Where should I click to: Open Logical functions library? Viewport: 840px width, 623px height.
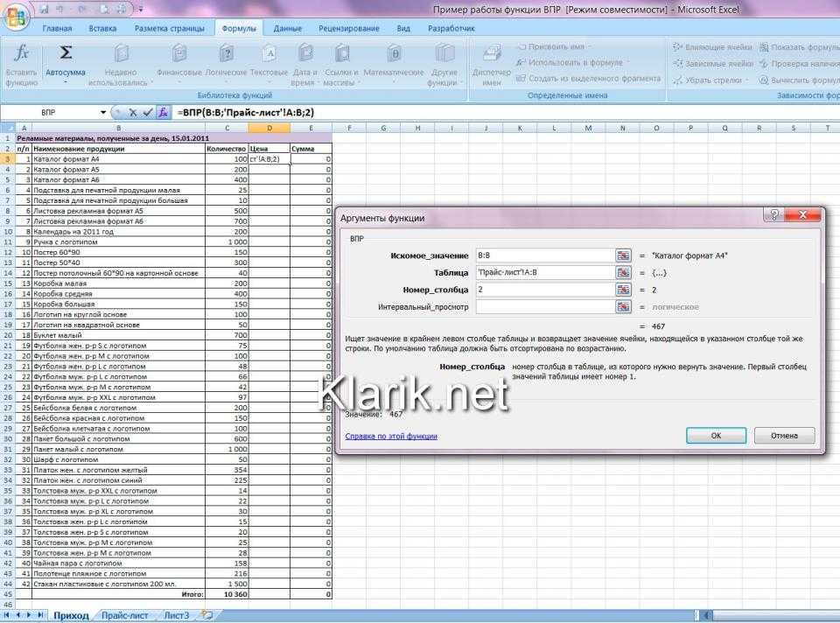pos(226,61)
